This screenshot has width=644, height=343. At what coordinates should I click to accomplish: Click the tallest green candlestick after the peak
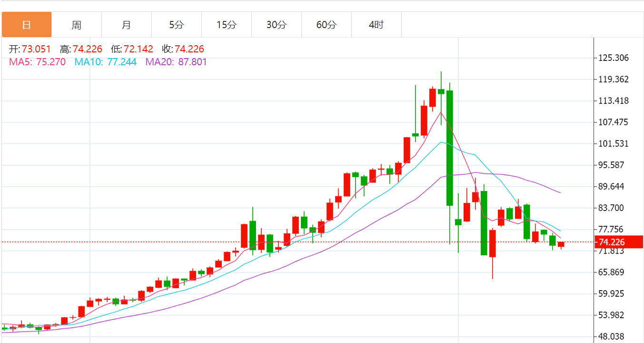pos(449,148)
